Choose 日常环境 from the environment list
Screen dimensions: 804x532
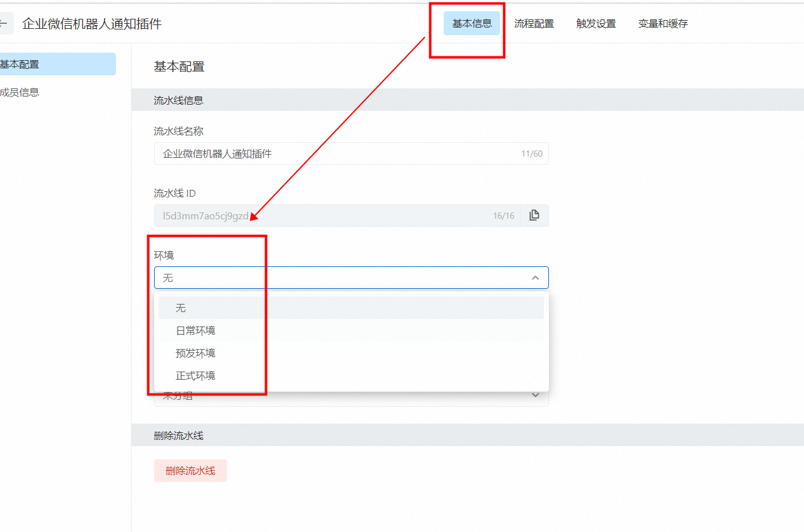[x=351, y=331]
